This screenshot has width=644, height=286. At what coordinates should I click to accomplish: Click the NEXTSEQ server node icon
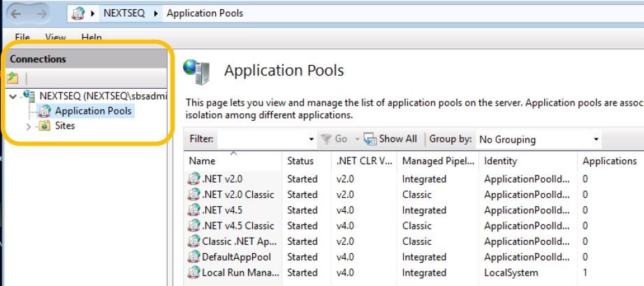29,95
